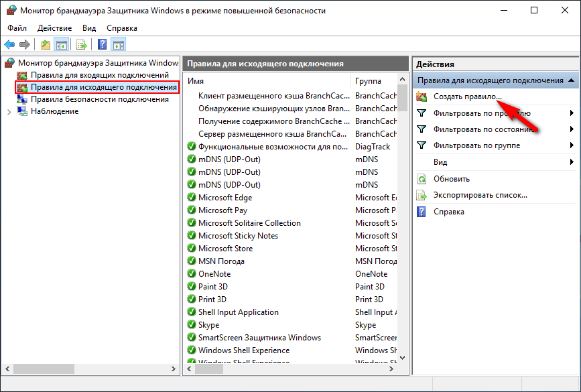Click the green check icon for Paint 3D
The image size is (581, 392).
tap(192, 286)
